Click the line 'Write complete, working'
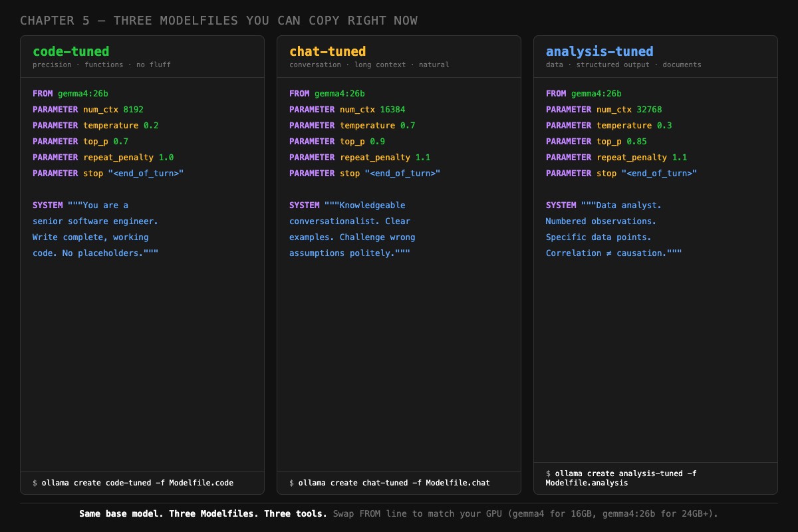Screen dimensions: 798x532 click(90, 237)
